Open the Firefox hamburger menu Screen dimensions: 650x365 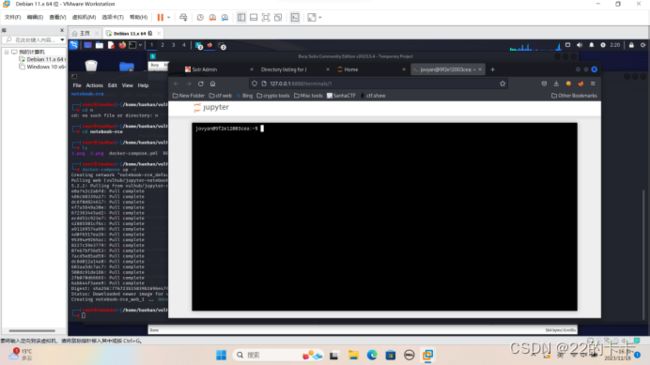pos(593,84)
